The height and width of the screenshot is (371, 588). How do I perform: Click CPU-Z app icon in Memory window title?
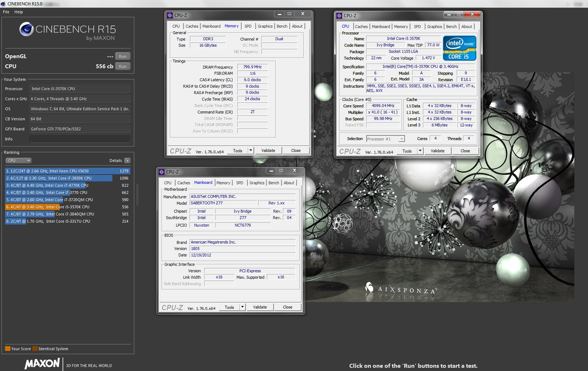tap(170, 15)
